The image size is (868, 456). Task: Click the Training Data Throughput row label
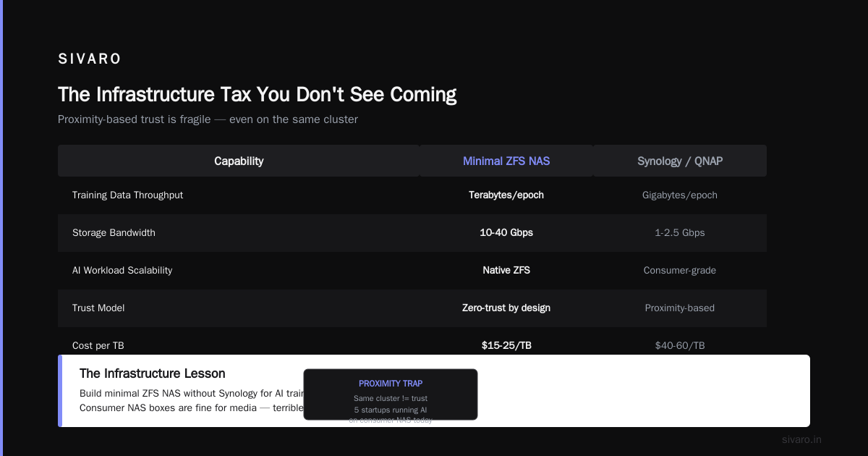pos(127,195)
